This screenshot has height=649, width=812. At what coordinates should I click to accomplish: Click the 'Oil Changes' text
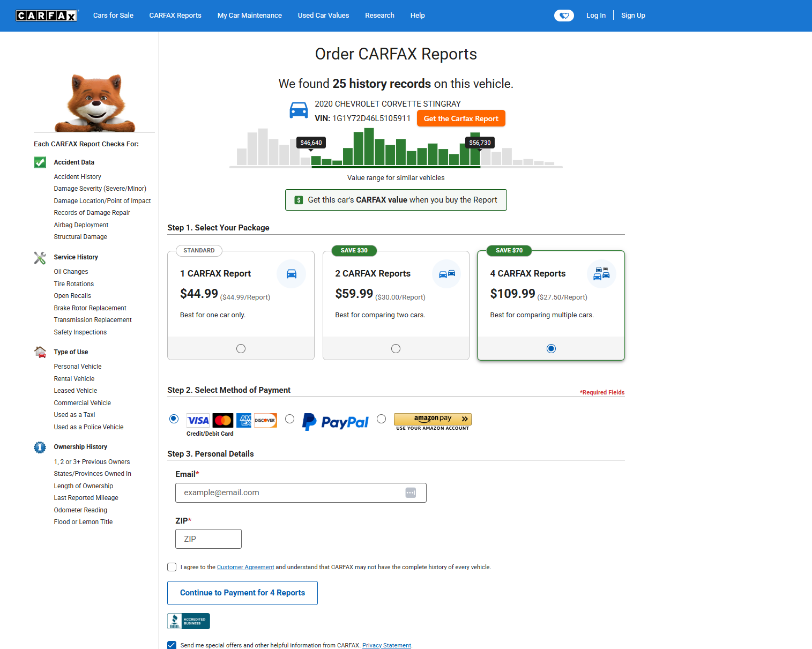71,272
